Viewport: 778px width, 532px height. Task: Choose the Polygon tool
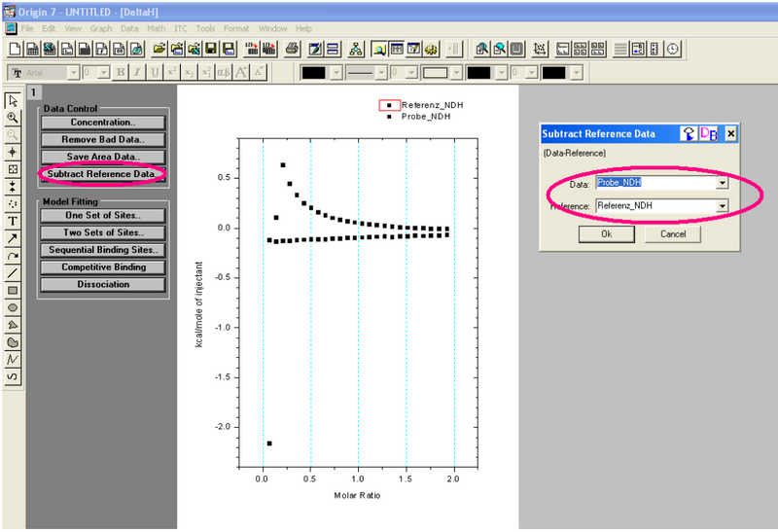pyautogui.click(x=13, y=325)
